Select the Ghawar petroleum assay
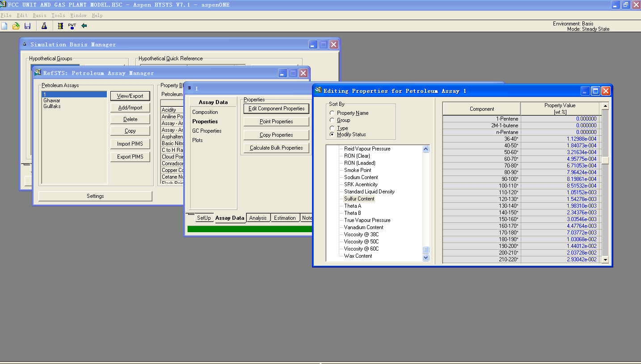This screenshot has height=364, width=641. click(52, 100)
